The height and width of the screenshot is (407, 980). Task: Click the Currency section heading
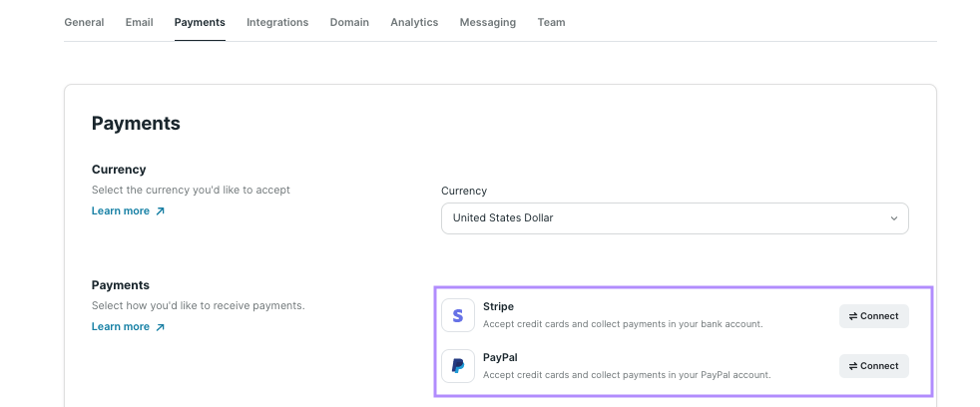tap(119, 170)
